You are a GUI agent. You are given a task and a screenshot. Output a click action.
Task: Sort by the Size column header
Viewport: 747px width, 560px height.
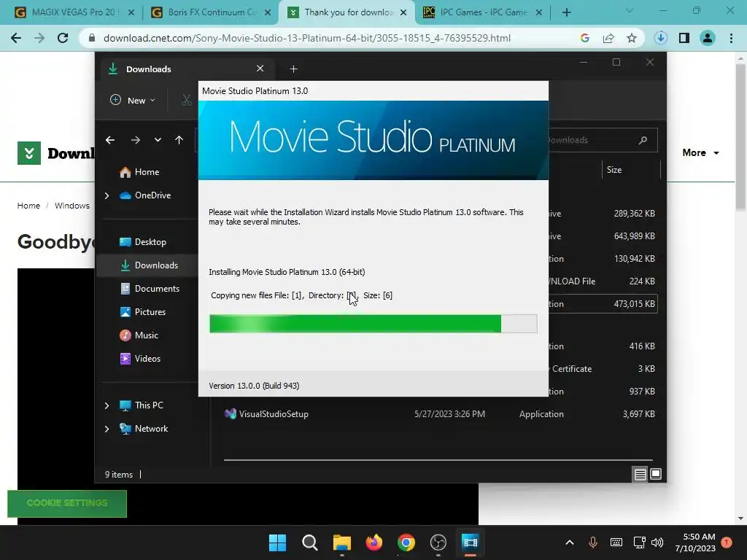click(631, 170)
